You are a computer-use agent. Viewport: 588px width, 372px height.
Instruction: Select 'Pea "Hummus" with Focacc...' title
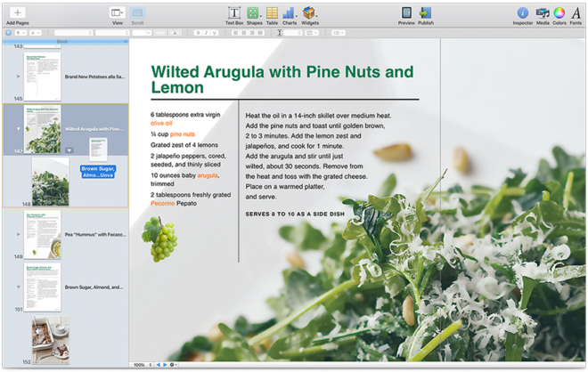95,235
